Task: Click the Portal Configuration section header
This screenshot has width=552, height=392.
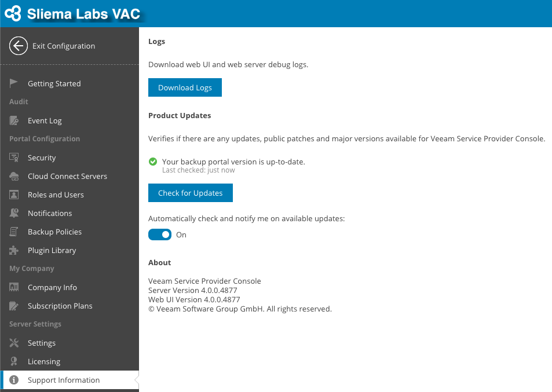Action: (45, 138)
